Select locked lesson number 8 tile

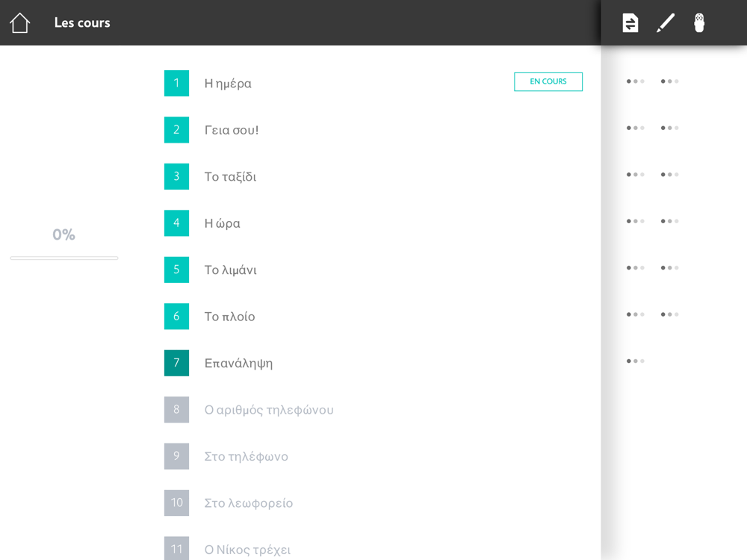pos(176,409)
